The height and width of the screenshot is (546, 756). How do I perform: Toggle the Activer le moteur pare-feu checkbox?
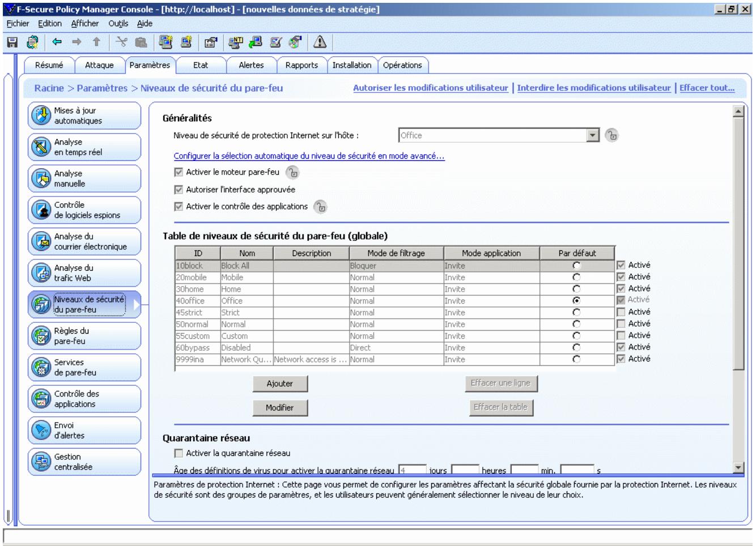[179, 172]
